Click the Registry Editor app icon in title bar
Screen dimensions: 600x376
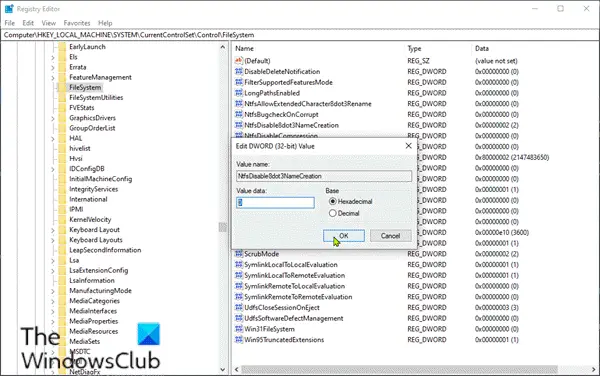pos(8,8)
